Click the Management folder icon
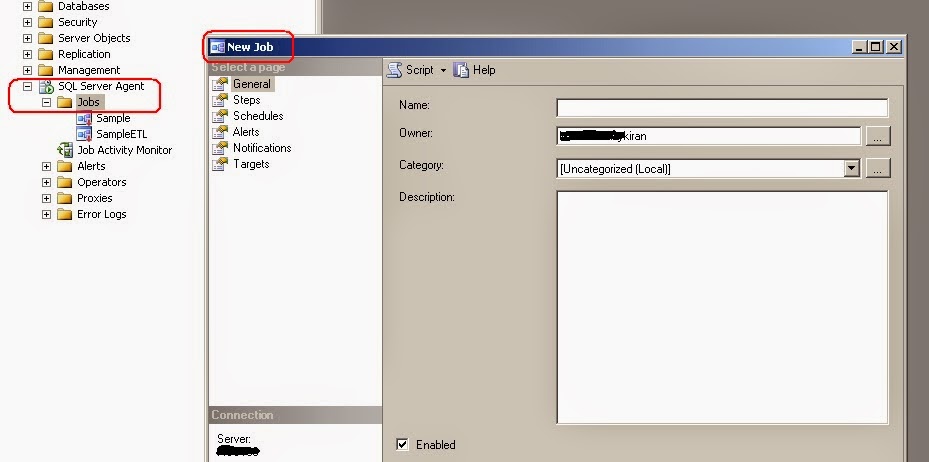 46,70
